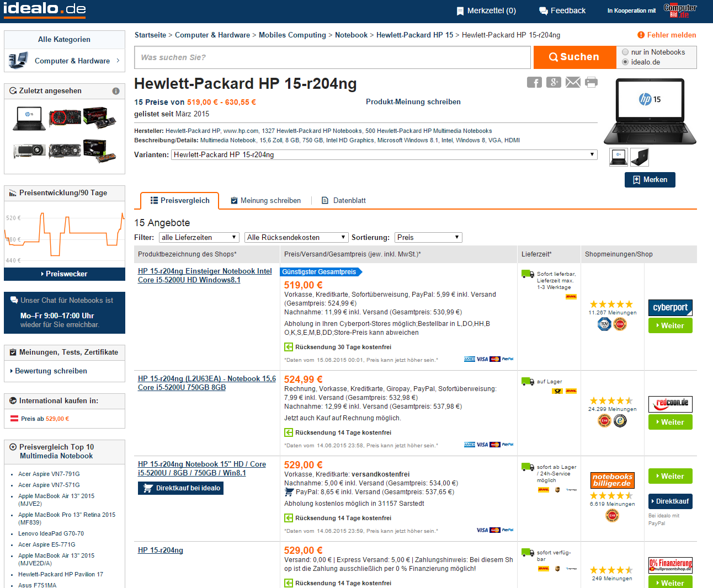Share the product on Facebook icon

click(534, 82)
